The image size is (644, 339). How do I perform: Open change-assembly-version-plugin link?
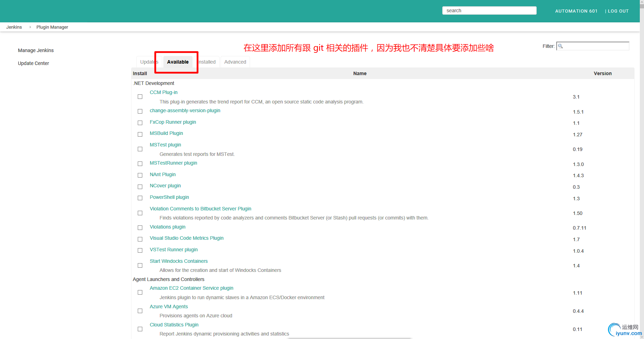point(185,110)
